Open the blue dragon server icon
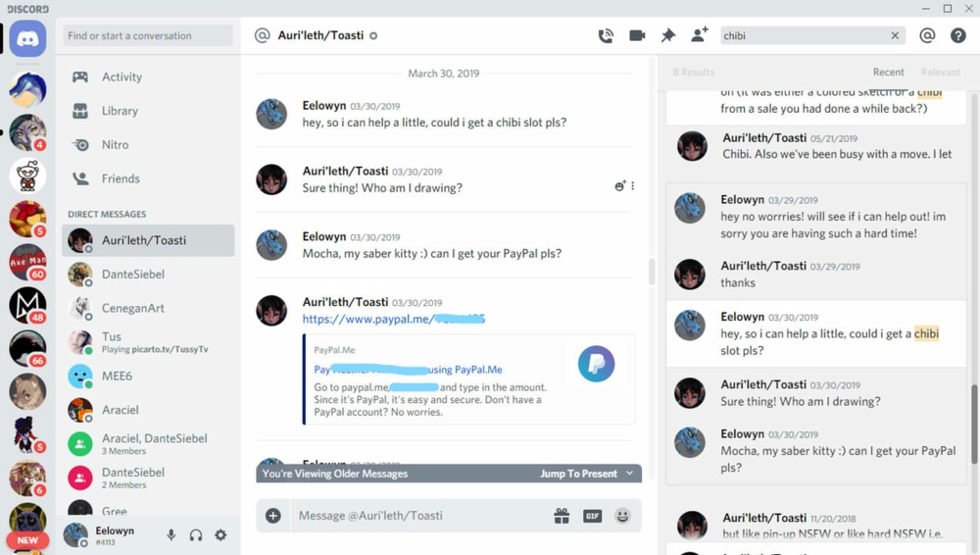Image resolution: width=980 pixels, height=555 pixels. [x=27, y=89]
